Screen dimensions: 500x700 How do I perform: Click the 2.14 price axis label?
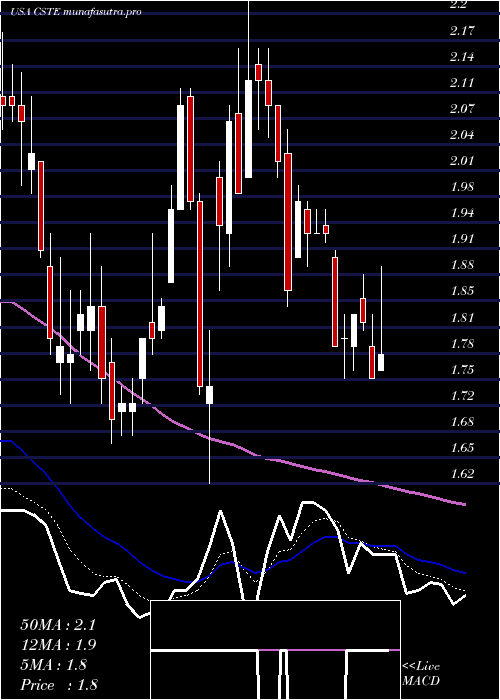pos(462,57)
